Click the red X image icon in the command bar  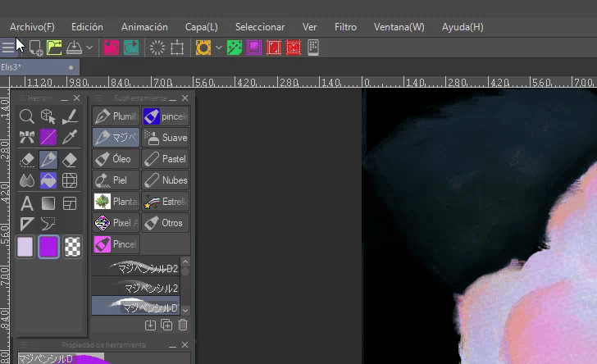click(x=294, y=48)
